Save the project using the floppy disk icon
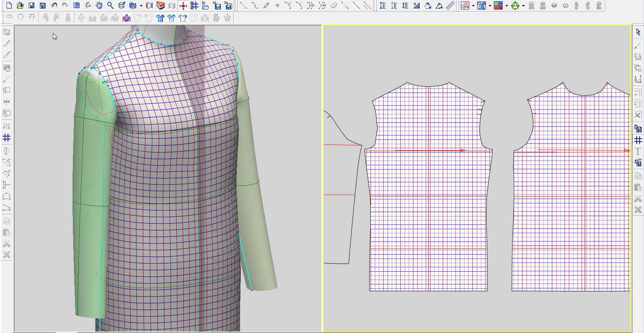The width and height of the screenshot is (644, 333). (32, 5)
